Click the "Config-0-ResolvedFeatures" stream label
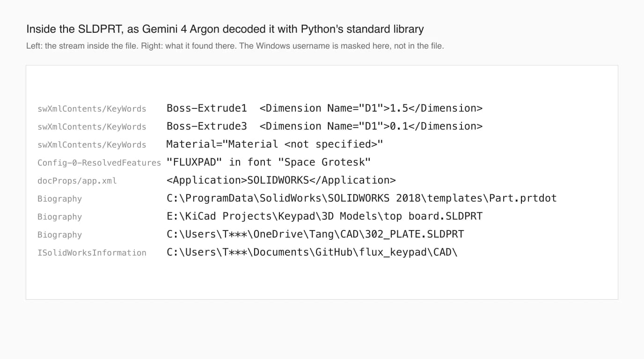The height and width of the screenshot is (359, 644). click(99, 163)
